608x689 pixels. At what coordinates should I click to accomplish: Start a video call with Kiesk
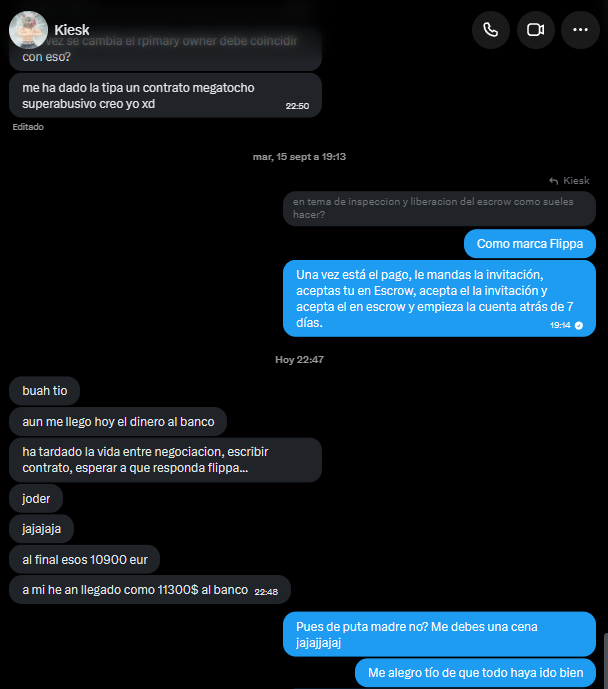point(536,30)
